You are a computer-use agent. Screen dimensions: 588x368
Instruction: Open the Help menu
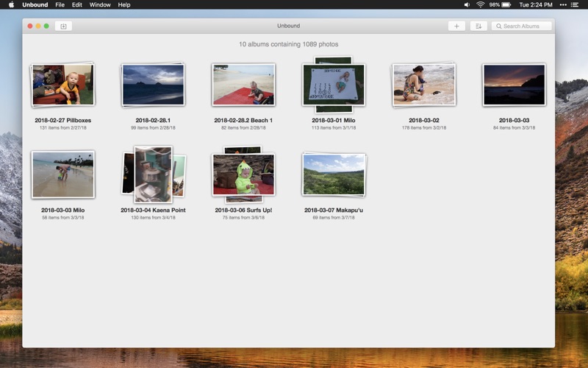tap(124, 4)
